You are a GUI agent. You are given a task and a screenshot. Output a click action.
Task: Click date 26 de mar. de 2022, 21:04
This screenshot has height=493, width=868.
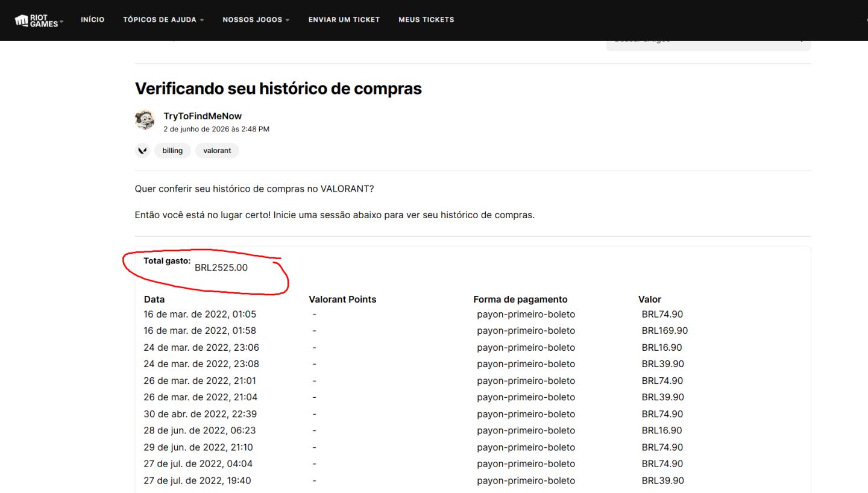(x=201, y=397)
